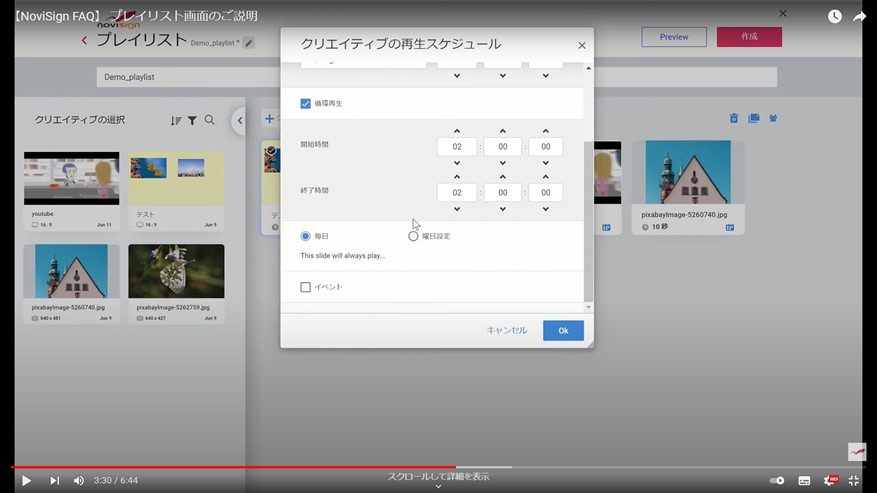The image size is (877, 493).
Task: Mute the video volume
Action: click(79, 480)
